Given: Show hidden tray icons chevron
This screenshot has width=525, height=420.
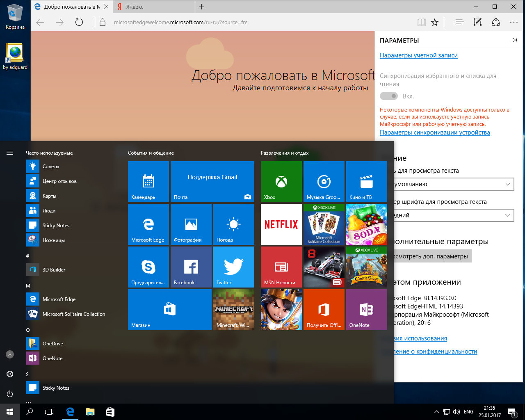Looking at the screenshot, I should click(x=436, y=412).
